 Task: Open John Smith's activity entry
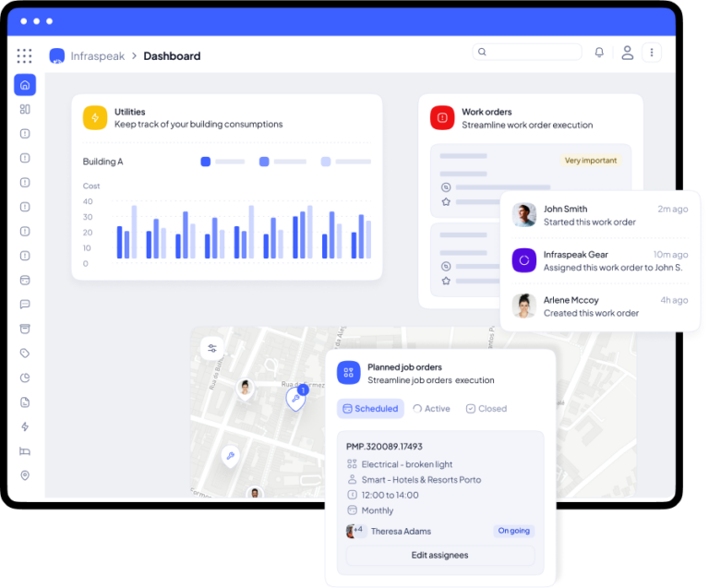pyautogui.click(x=600, y=215)
